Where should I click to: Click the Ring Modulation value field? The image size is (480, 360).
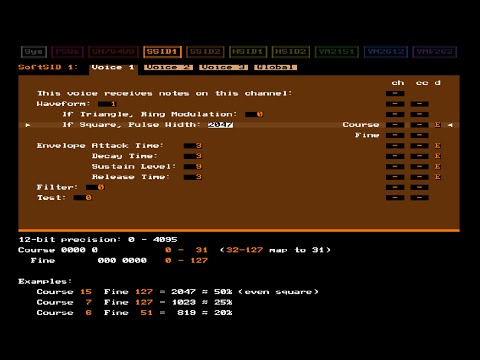coord(254,114)
